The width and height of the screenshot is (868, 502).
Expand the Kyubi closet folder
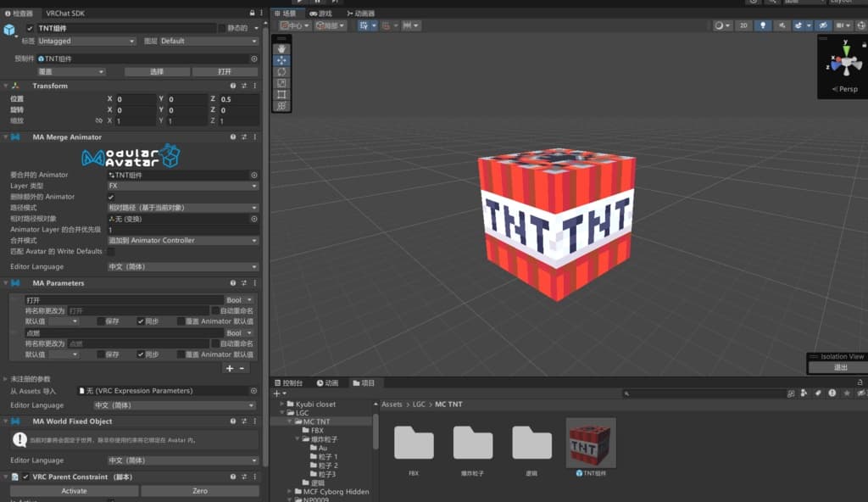(x=283, y=404)
